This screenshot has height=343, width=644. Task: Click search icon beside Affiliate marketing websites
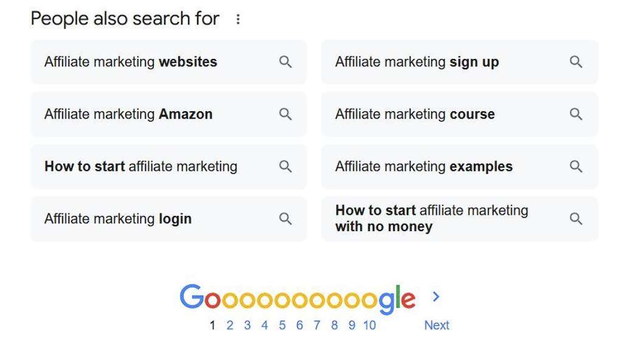click(x=285, y=62)
